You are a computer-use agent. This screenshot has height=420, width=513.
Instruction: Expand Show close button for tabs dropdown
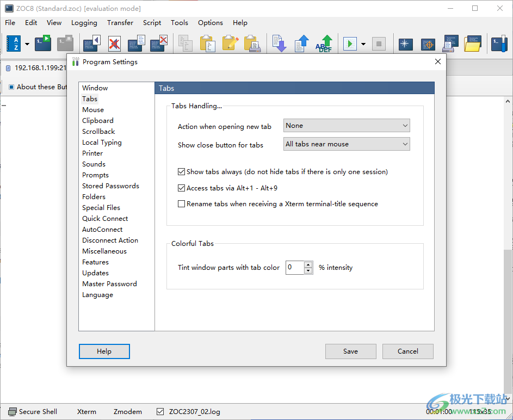click(x=347, y=144)
